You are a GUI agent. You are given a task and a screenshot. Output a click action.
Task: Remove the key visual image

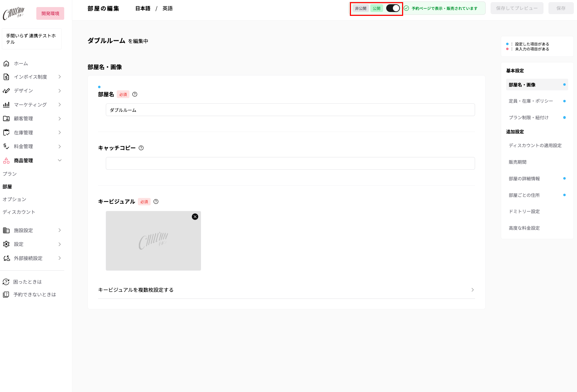coord(195,217)
